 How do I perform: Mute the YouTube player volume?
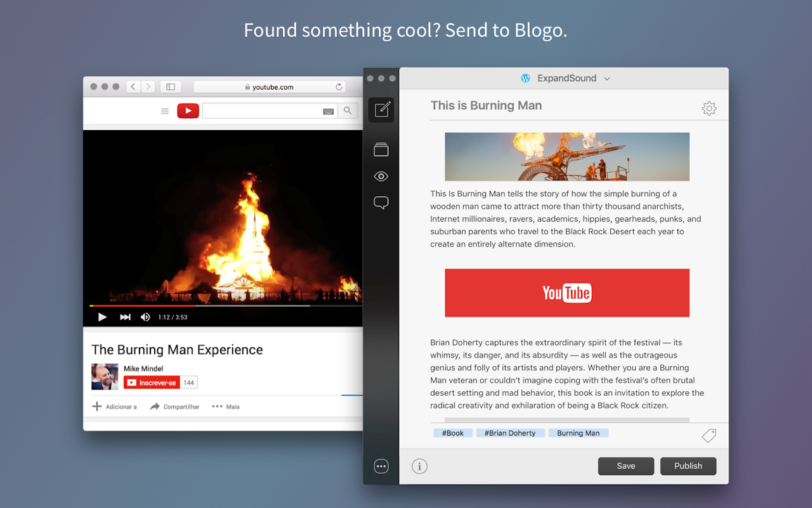[x=145, y=317]
